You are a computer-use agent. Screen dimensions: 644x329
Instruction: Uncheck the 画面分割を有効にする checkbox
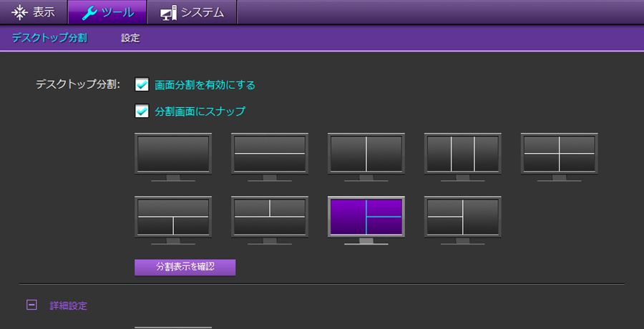tap(142, 84)
